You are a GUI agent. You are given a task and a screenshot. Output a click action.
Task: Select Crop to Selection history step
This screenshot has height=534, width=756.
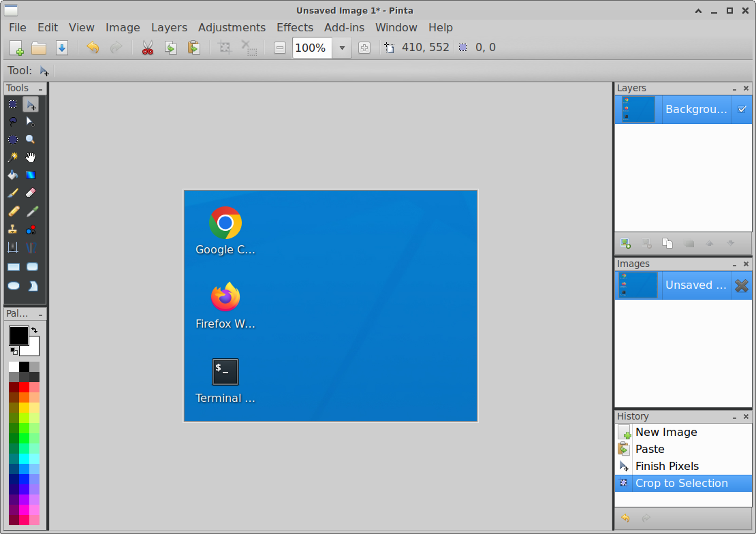tap(683, 484)
